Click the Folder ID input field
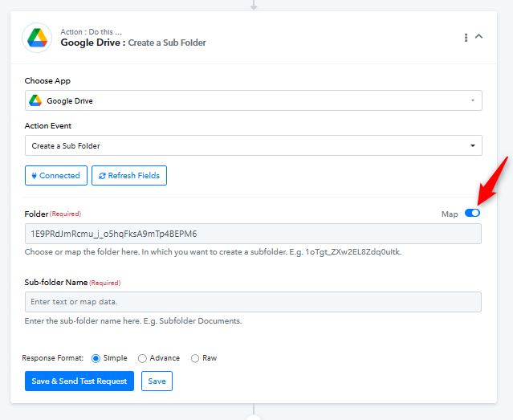513x420 pixels. coord(253,234)
